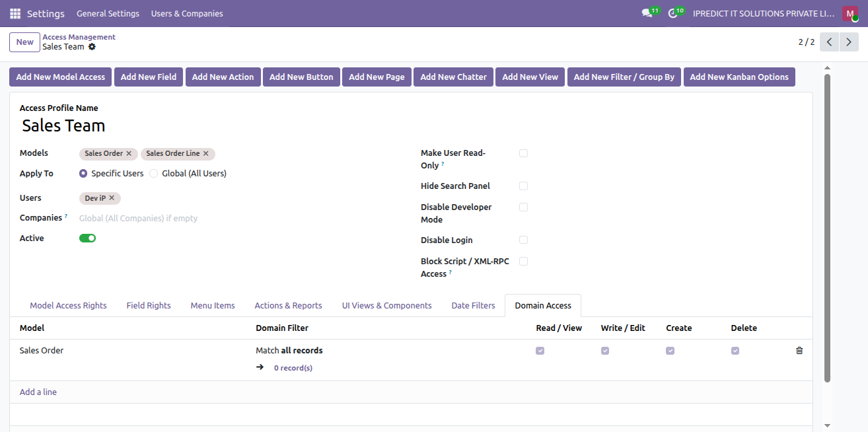Open the conversations chat icon
The image size is (868, 432).
pos(647,13)
